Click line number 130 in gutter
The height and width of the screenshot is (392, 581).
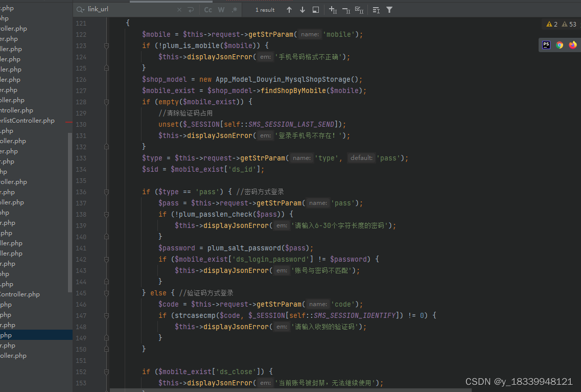click(x=81, y=125)
